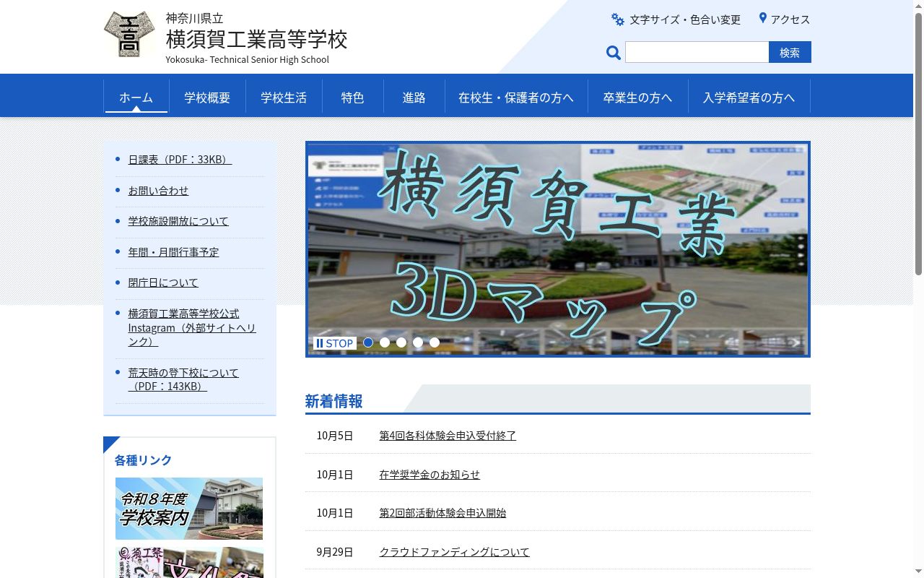Image resolution: width=924 pixels, height=578 pixels.
Task: Click the map pin access icon
Action: [762, 18]
